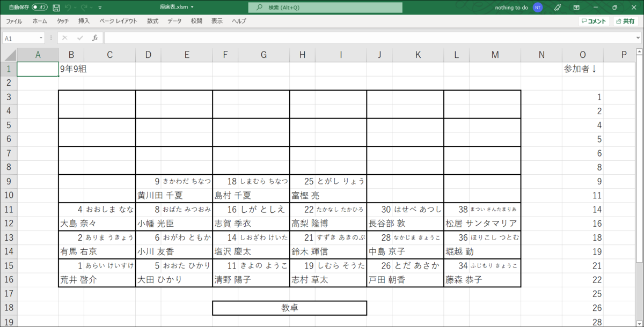This screenshot has width=644, height=327.
Task: Open the 挿入 ribbon tab
Action: (84, 21)
